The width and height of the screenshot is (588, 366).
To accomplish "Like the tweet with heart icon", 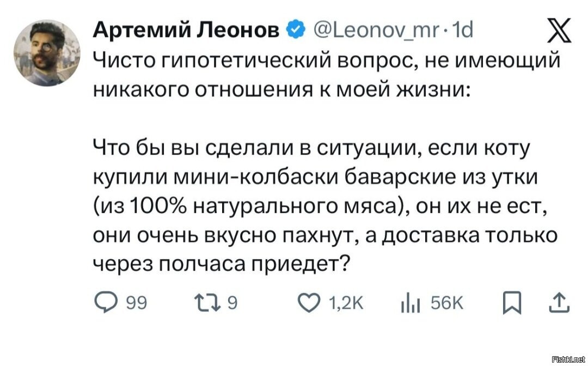I will click(x=309, y=303).
